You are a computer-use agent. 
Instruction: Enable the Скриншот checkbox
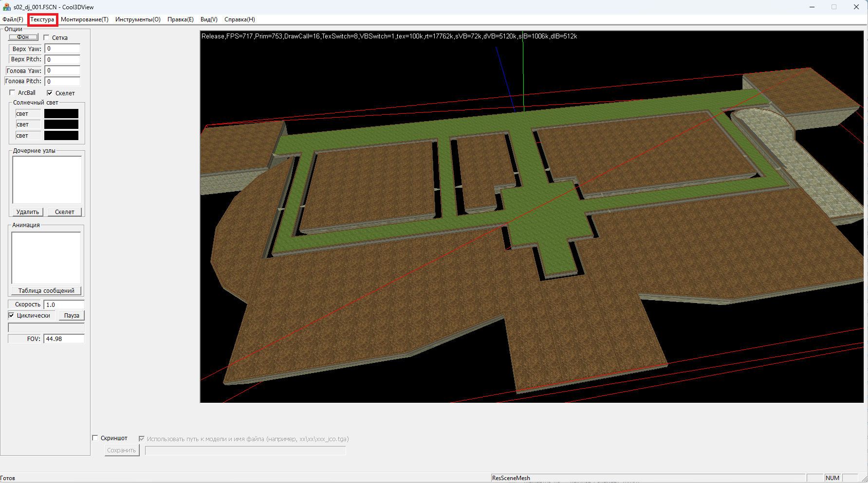pyautogui.click(x=95, y=438)
